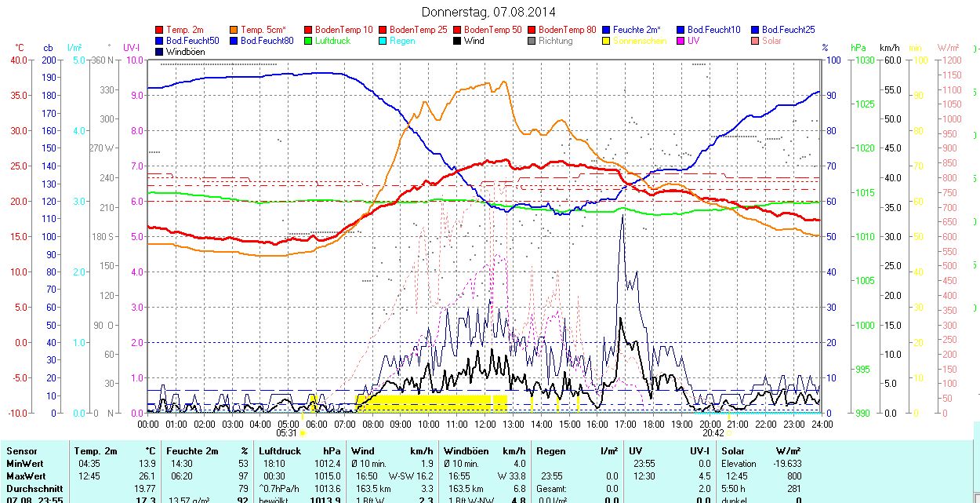Viewport: 980px width, 503px height.
Task: Click the blue Feuchte 2m* legend swatch
Action: click(606, 30)
